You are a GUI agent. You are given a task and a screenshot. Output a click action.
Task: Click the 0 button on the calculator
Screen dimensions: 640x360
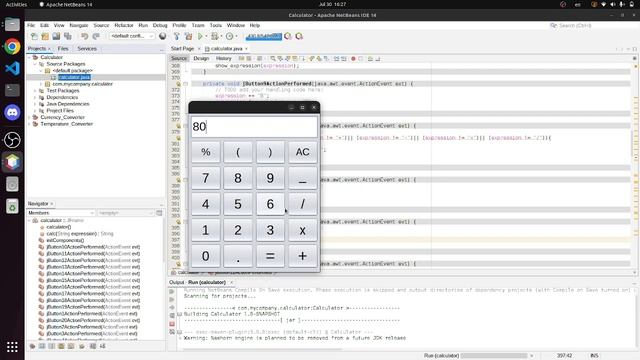coord(206,256)
